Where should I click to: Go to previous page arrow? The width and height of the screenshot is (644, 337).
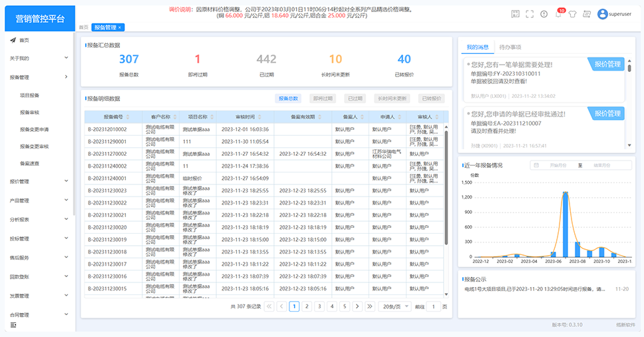point(281,306)
